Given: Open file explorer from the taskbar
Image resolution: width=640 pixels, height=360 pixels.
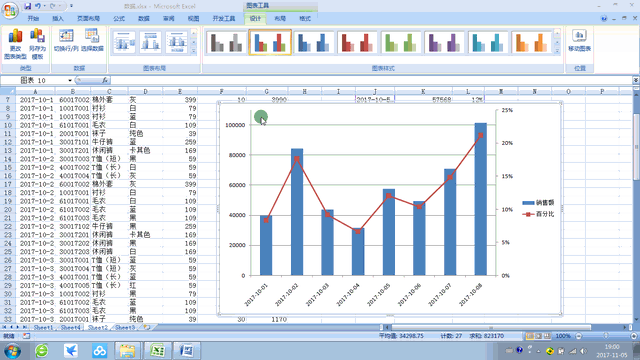Looking at the screenshot, I should click(127, 351).
